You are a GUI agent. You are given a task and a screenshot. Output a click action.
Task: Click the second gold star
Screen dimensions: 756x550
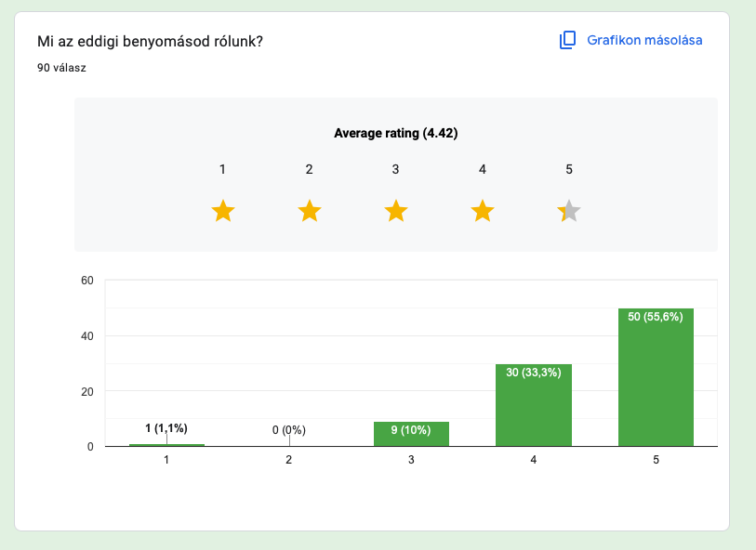[x=310, y=212]
